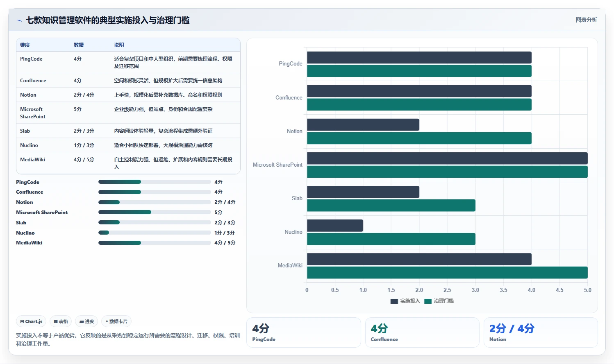The height and width of the screenshot is (364, 614).
Task: Select the Microsoft SharePoint table cell
Action: [33, 113]
